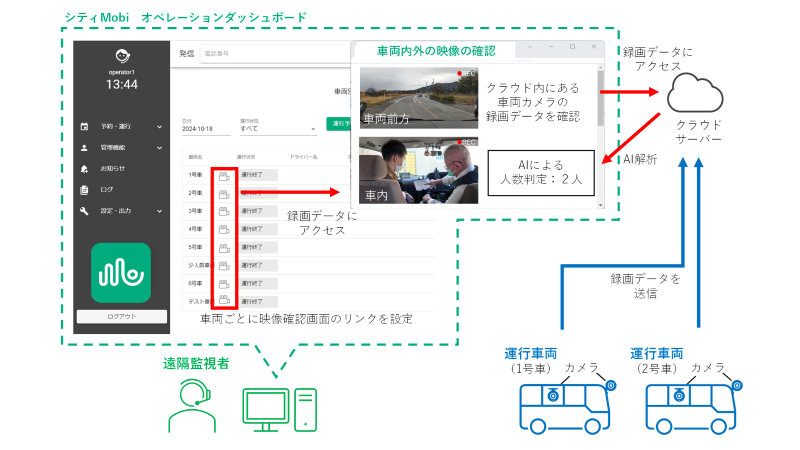The width and height of the screenshot is (800, 450).
Task: Click the 2号車 vehicle name
Action: pos(195,193)
